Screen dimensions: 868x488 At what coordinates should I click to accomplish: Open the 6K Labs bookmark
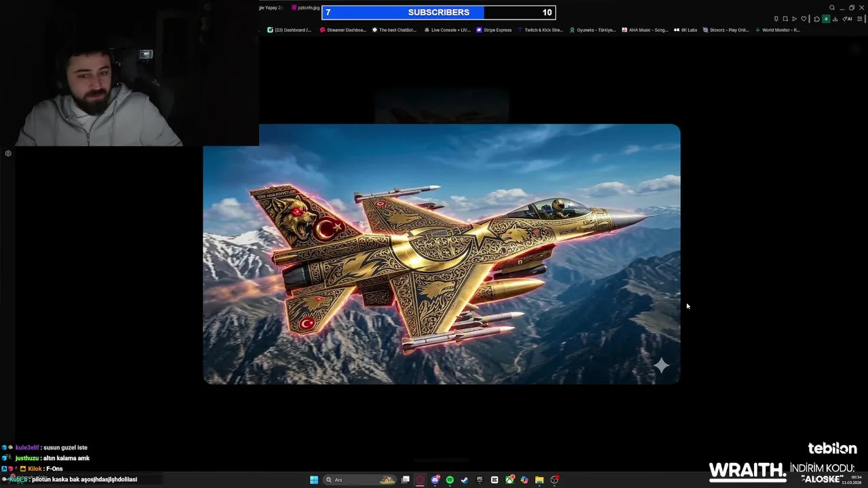click(x=686, y=30)
